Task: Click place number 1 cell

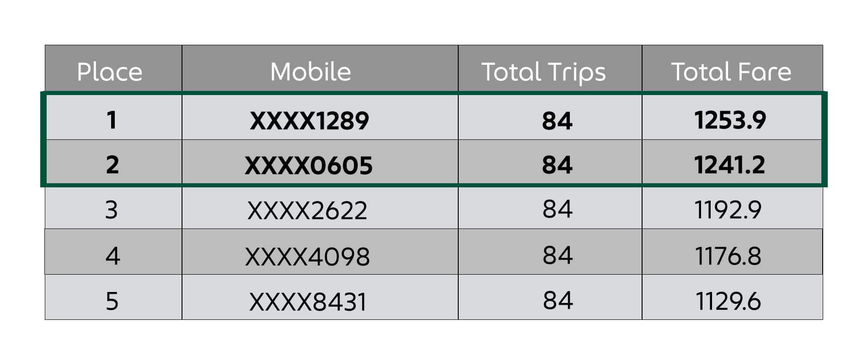Action: [x=113, y=117]
